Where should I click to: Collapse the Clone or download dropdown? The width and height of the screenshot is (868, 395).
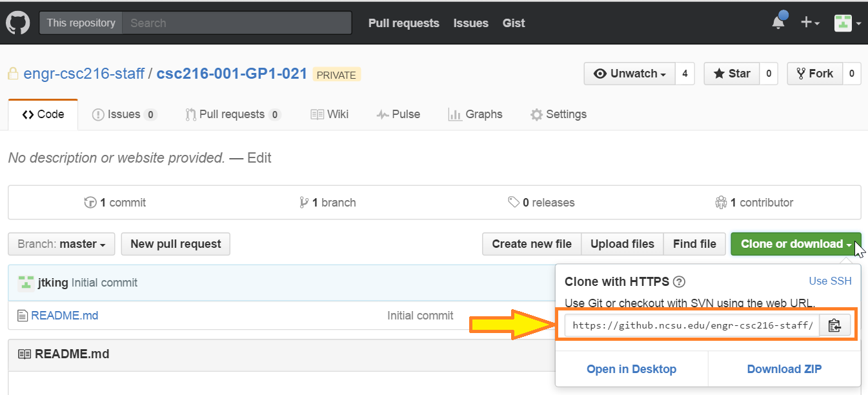(796, 244)
